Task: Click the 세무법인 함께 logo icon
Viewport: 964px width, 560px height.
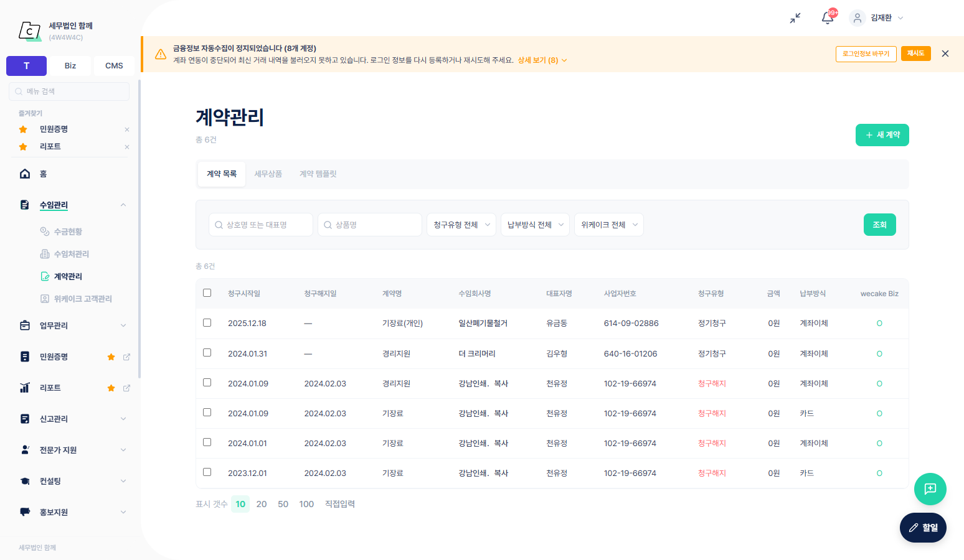Action: tap(29, 30)
